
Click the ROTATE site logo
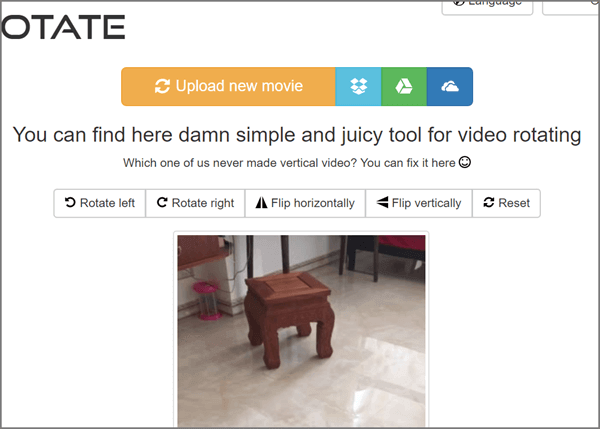click(x=63, y=27)
